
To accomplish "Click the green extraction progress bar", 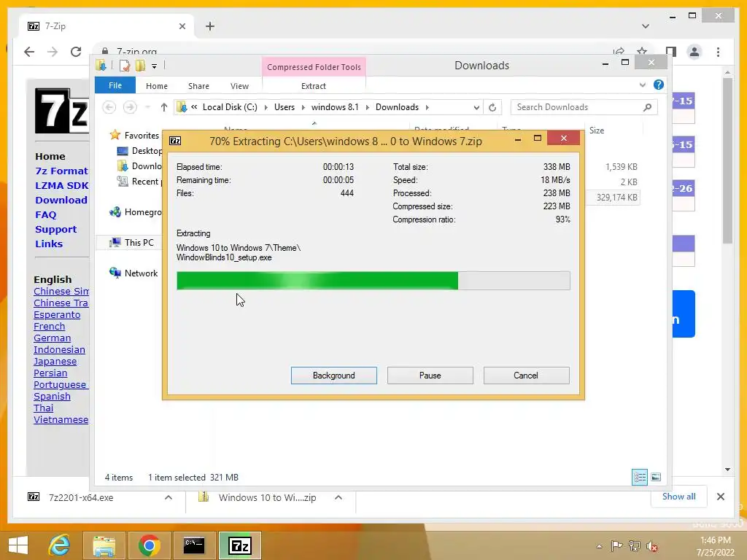I will pyautogui.click(x=373, y=281).
